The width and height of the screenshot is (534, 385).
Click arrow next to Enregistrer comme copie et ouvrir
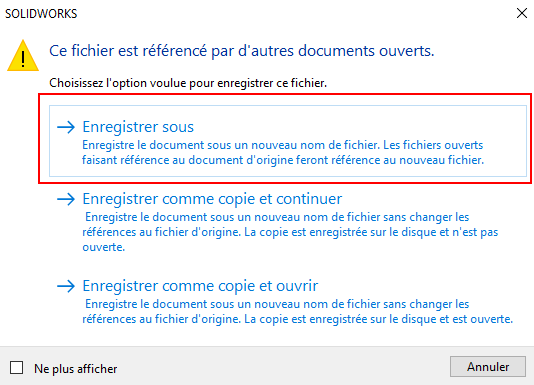66,286
